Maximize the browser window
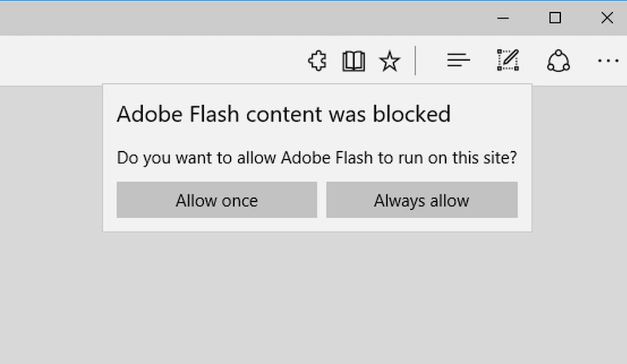 click(555, 18)
